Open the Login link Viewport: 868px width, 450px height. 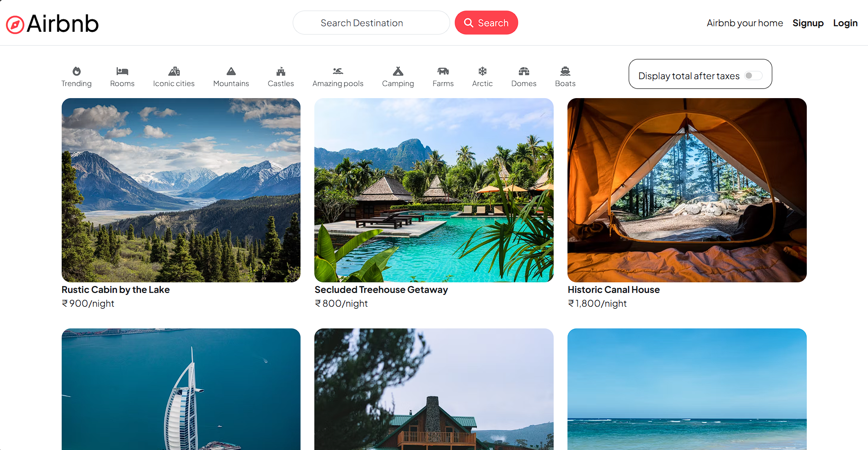[845, 23]
